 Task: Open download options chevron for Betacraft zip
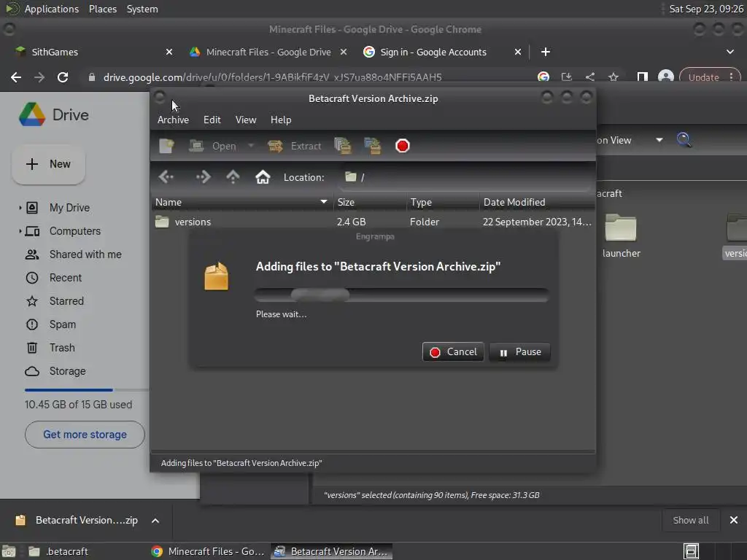click(155, 521)
